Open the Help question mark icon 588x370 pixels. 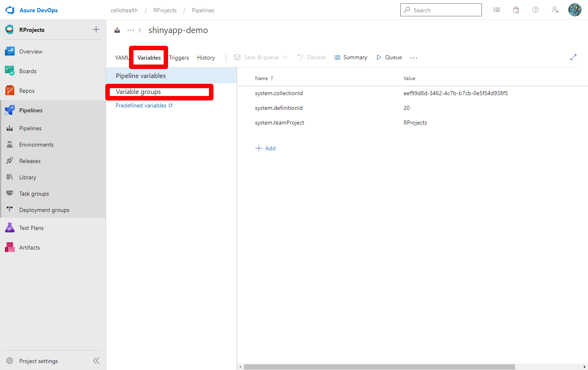coord(535,9)
